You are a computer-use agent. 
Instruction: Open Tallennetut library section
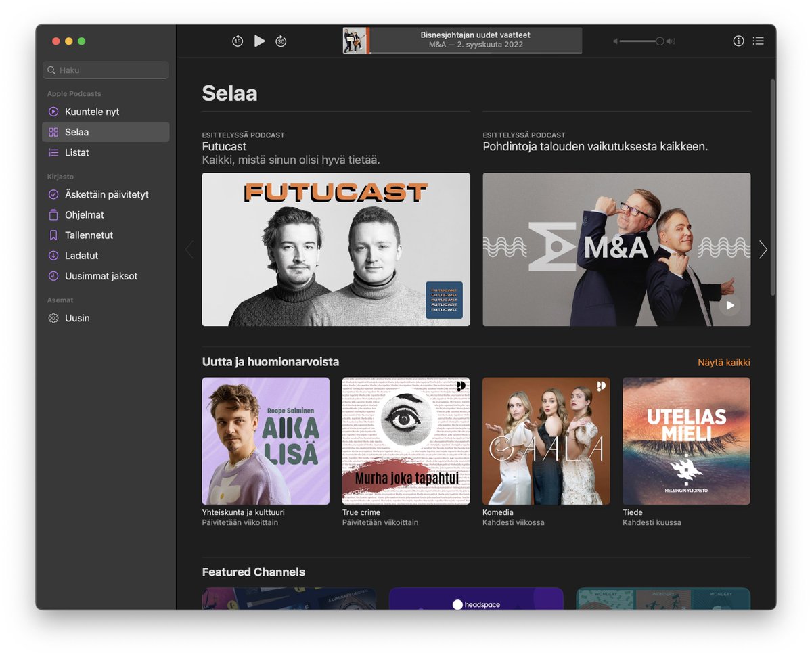point(106,235)
